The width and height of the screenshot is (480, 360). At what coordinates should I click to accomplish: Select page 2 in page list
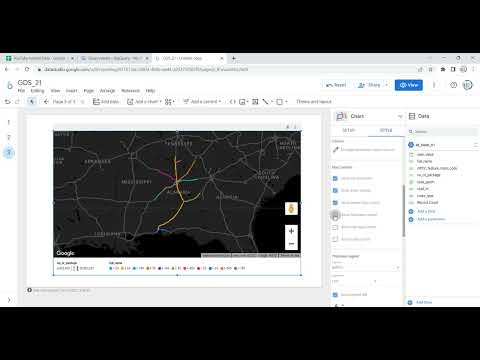[9, 137]
